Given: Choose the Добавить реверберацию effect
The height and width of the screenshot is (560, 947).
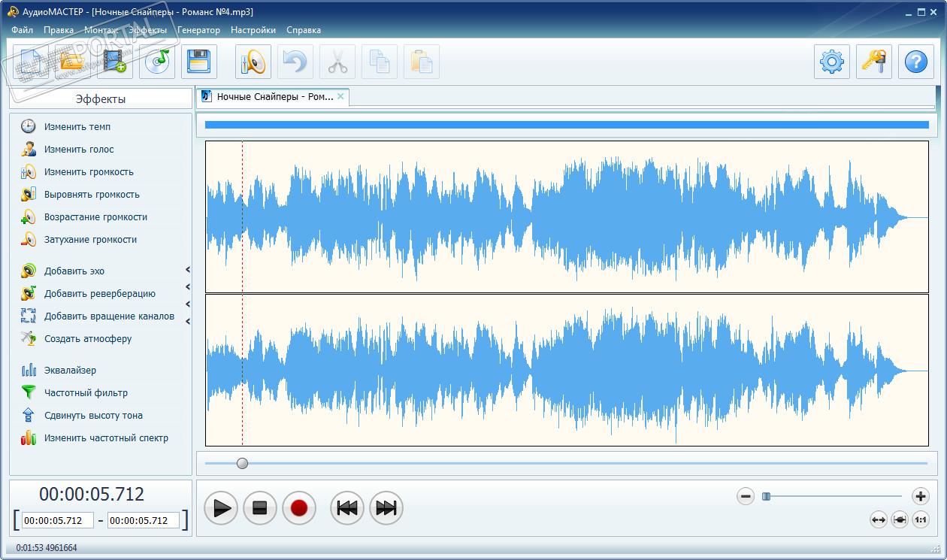Looking at the screenshot, I should (x=100, y=293).
